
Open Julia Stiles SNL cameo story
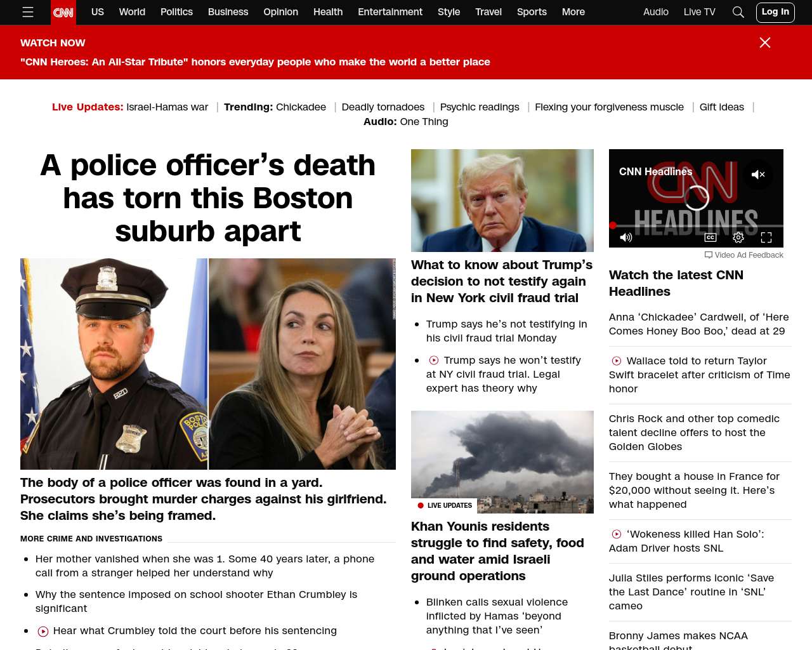[691, 592]
